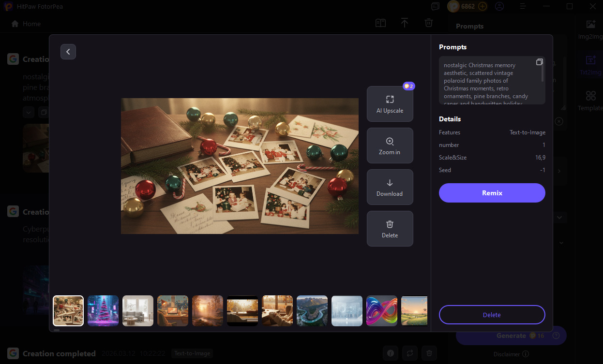
Task: Download the generated image
Action: (x=390, y=187)
